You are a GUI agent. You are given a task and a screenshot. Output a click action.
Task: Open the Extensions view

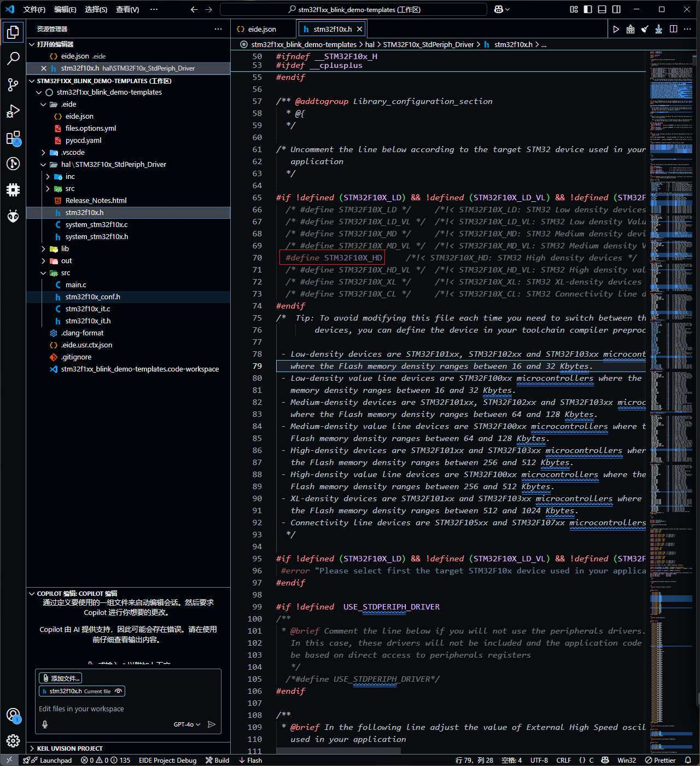[x=13, y=137]
